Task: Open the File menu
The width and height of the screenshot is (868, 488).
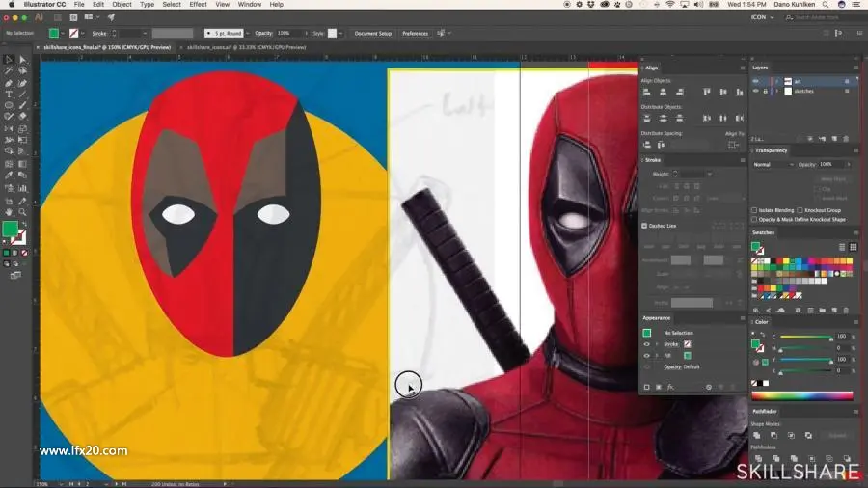Action: (79, 5)
